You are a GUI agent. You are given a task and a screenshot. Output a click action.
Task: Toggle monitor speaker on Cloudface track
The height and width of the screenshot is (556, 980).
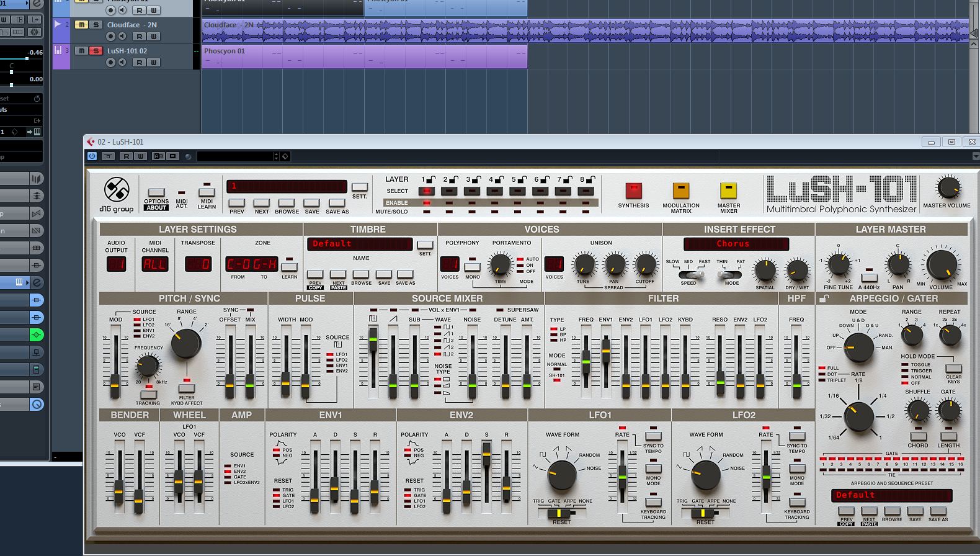pos(122,36)
